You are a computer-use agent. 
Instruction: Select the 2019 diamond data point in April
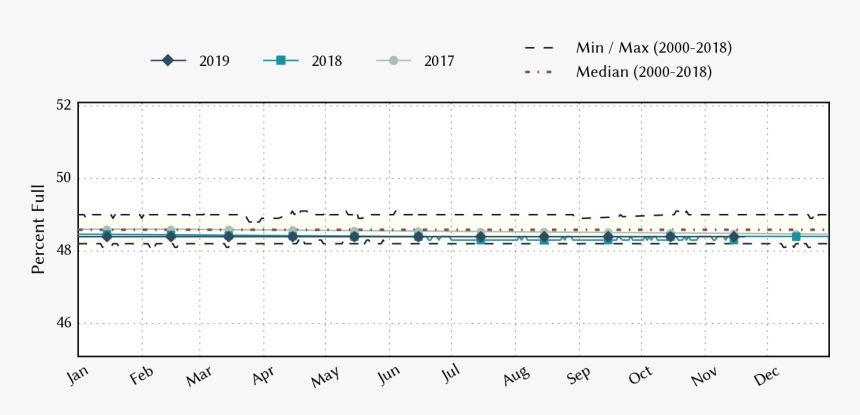tap(293, 236)
